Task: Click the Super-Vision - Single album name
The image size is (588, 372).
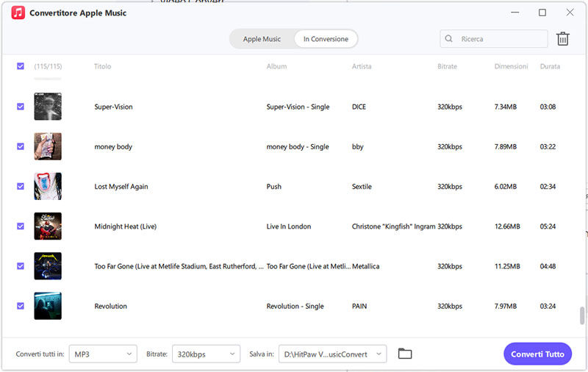Action: (298, 107)
